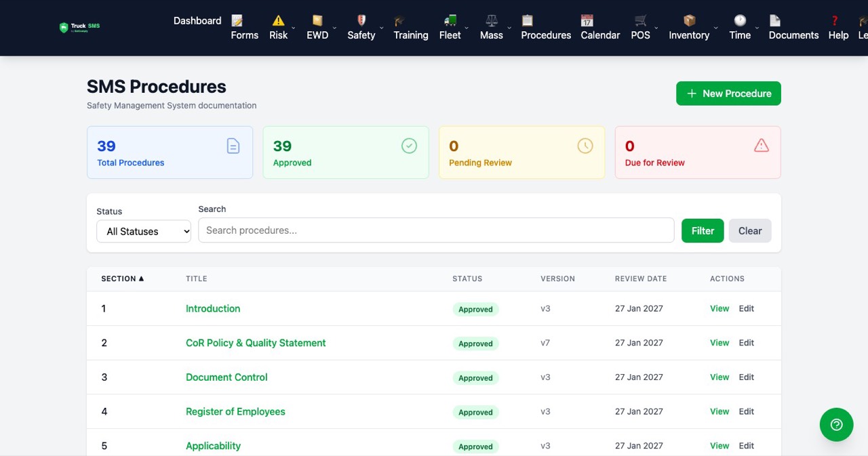
Task: Open the Documents page icon in navigation
Action: [774, 20]
